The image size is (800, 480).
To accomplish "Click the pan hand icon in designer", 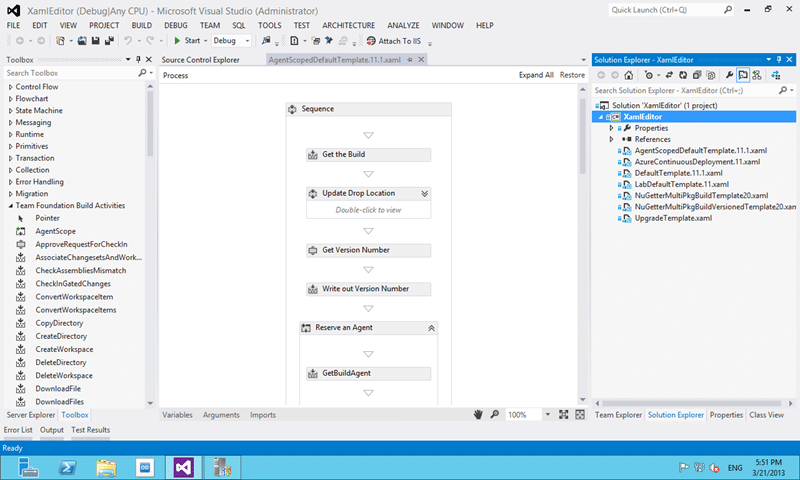I will [478, 415].
